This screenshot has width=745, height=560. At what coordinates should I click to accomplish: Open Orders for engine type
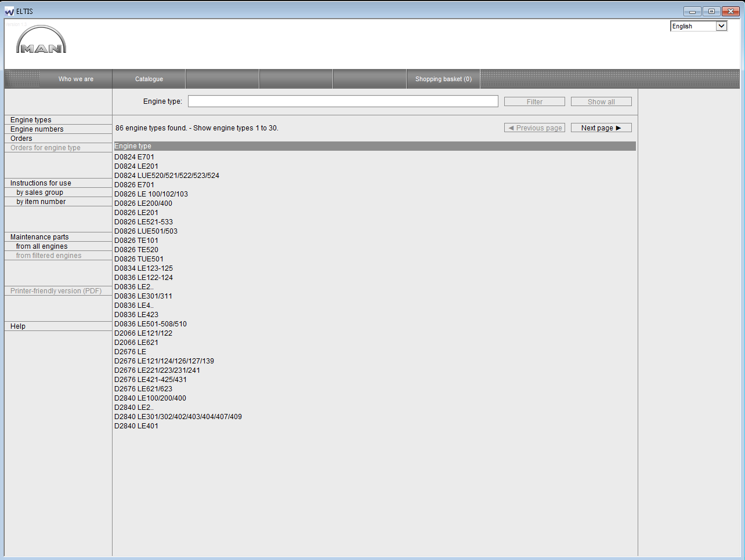coord(45,148)
